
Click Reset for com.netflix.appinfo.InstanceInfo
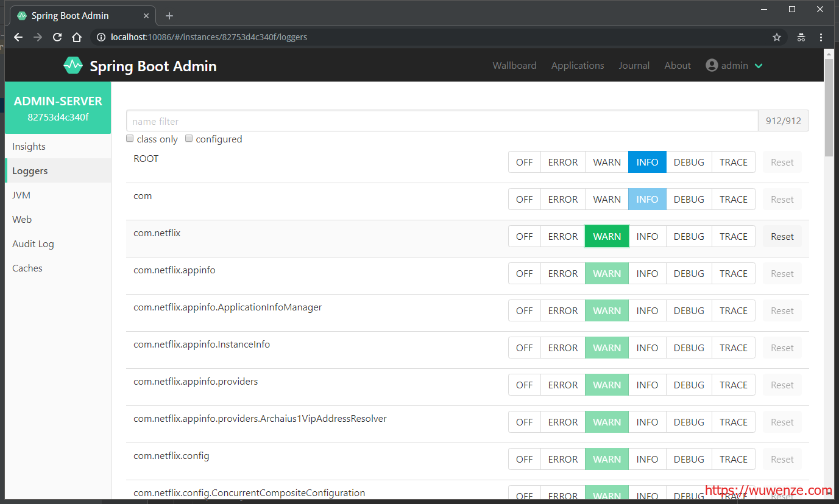[x=782, y=348]
